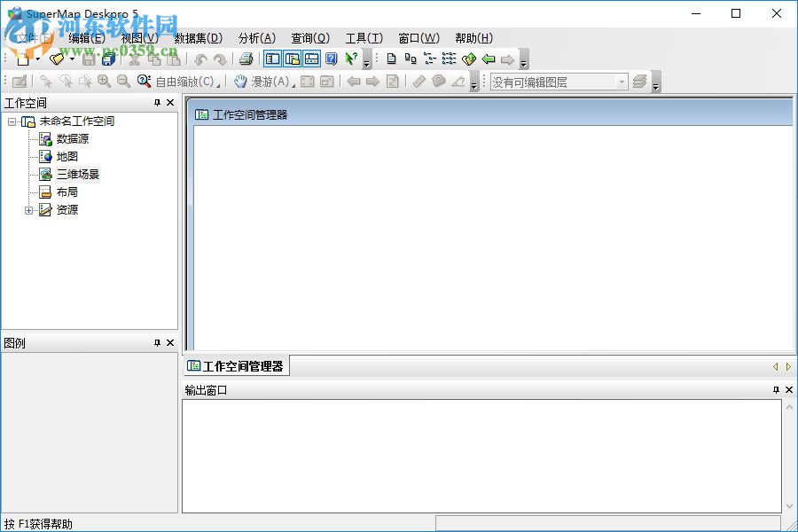This screenshot has width=798, height=532.
Task: Click the Save toolbar icon
Action: click(x=89, y=59)
